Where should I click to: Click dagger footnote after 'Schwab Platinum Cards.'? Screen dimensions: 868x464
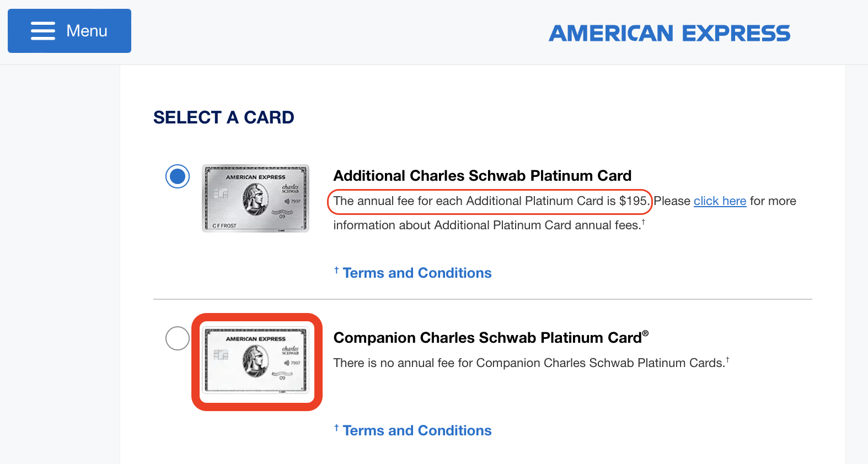point(727,360)
